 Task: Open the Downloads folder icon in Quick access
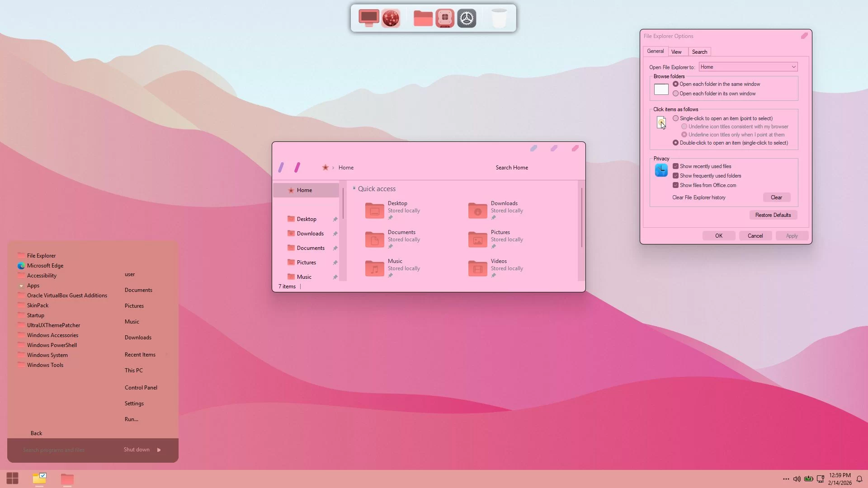coord(477,210)
